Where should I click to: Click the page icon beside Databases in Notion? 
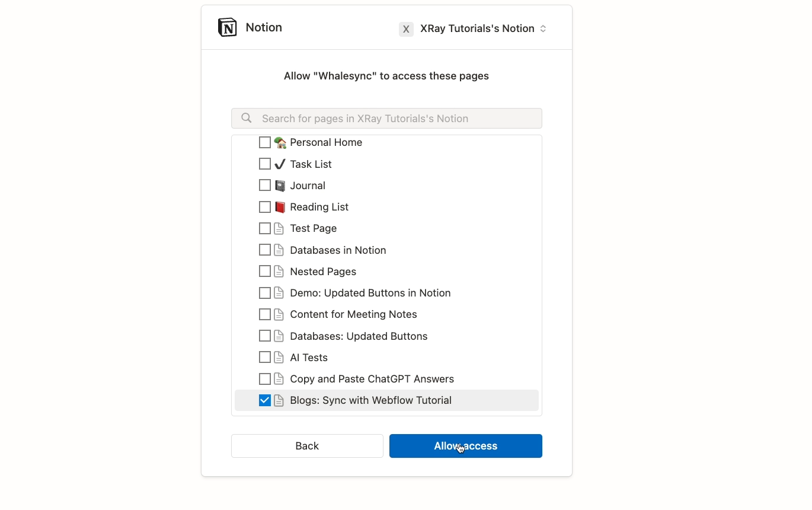coord(279,250)
